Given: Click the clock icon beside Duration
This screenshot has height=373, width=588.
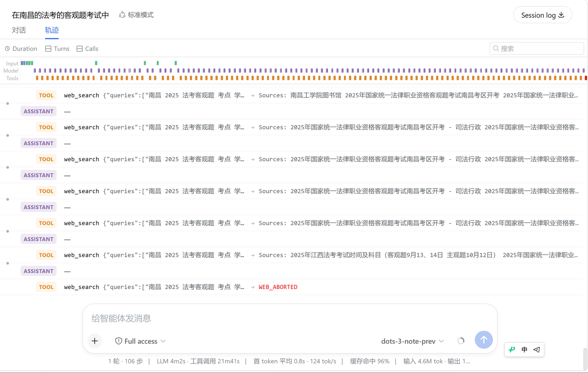Looking at the screenshot, I should tap(7, 48).
